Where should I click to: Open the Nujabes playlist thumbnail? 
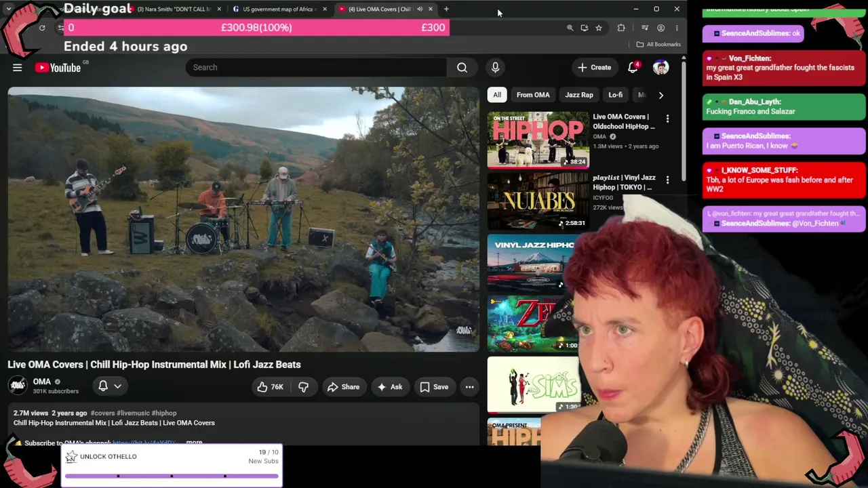[x=538, y=201]
